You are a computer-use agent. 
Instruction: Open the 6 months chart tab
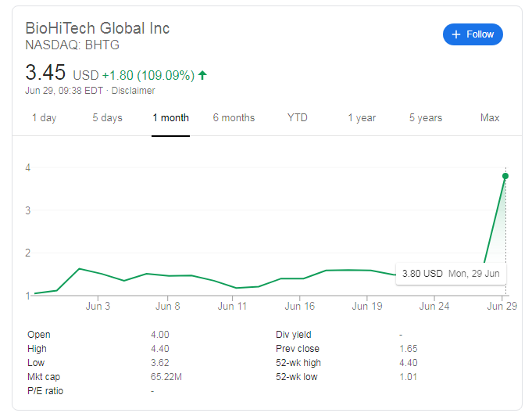[234, 117]
